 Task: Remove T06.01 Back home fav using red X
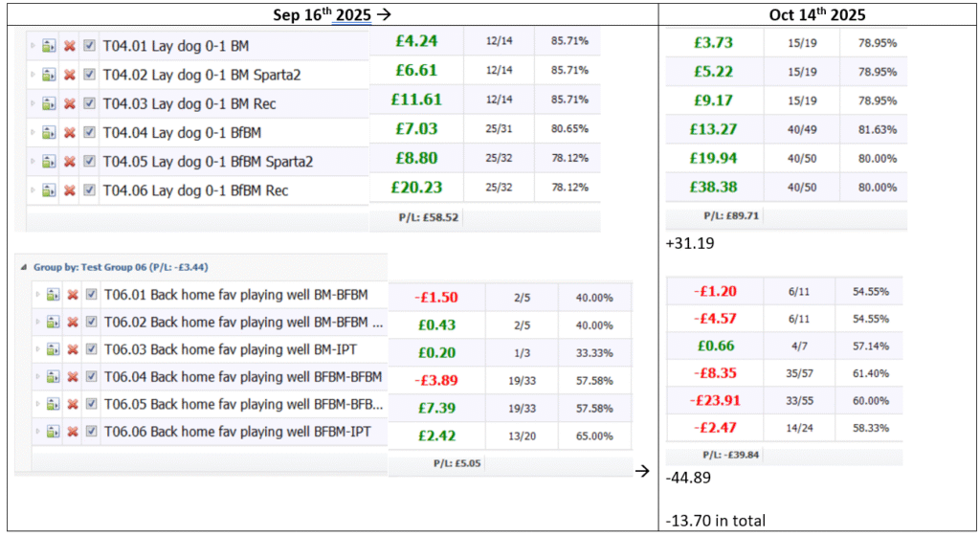72,295
